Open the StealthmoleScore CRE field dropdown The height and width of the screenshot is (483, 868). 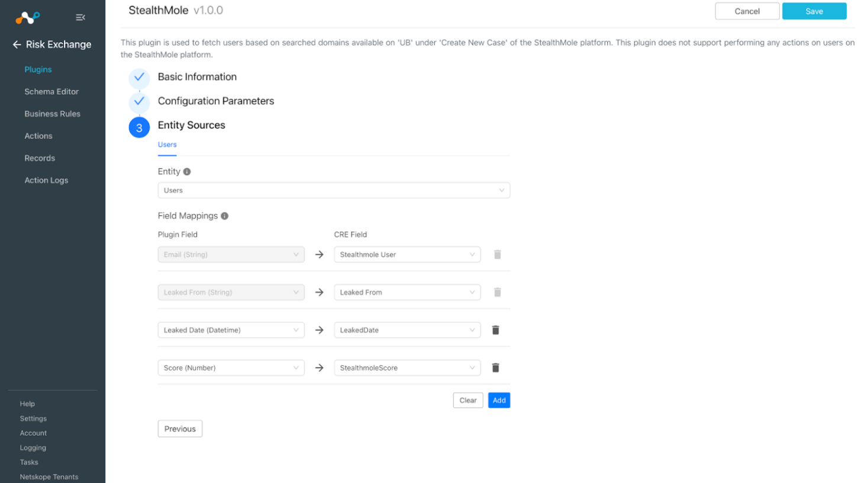407,368
